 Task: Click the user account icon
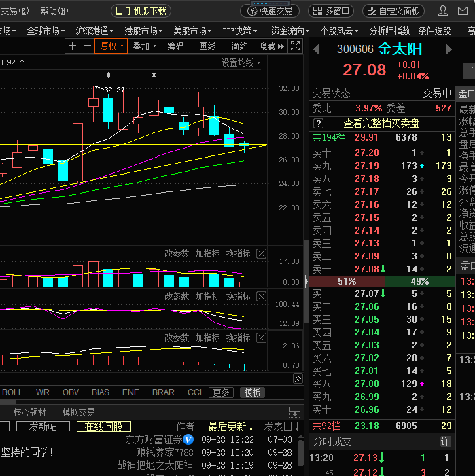[x=443, y=11]
